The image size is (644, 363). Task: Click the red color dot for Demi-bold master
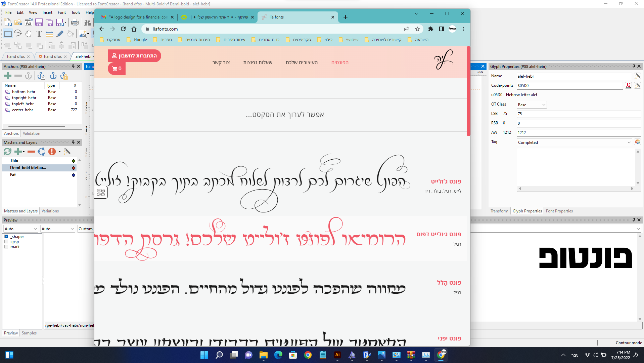[74, 168]
